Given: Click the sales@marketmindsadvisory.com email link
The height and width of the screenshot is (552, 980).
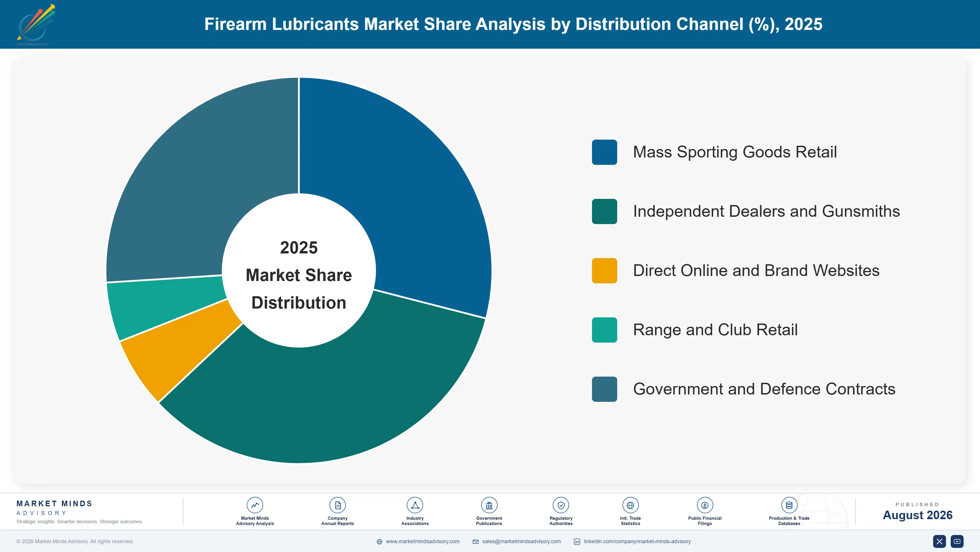Looking at the screenshot, I should click(522, 541).
